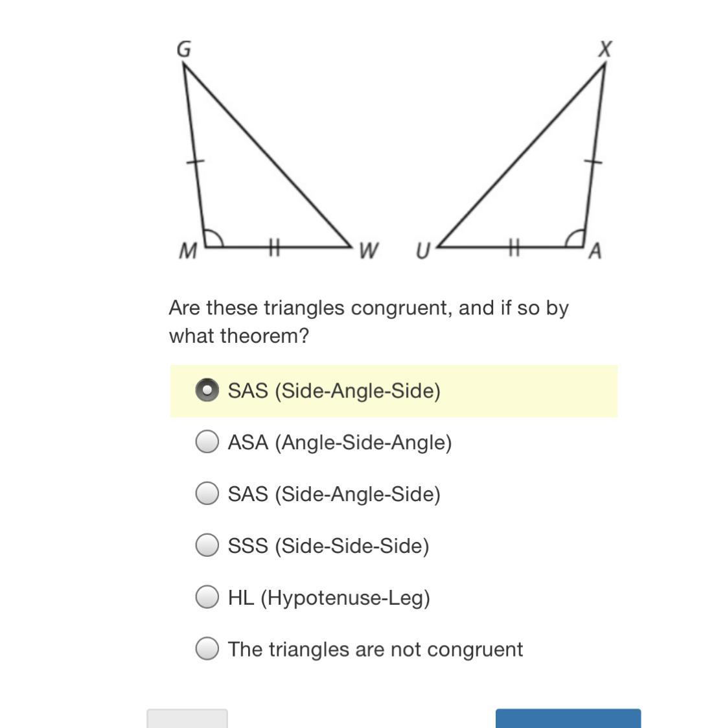This screenshot has height=728, width=727.
Task: Click the vertex label W
Action: coord(367,251)
